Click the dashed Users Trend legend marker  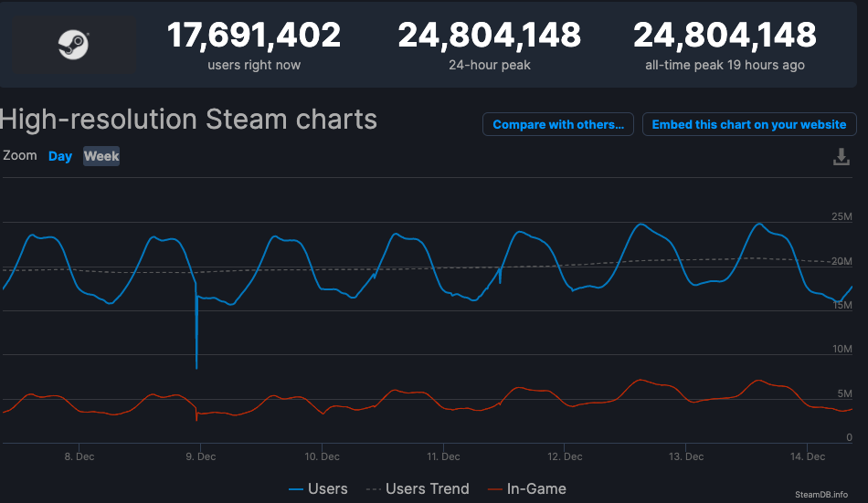[x=374, y=489]
